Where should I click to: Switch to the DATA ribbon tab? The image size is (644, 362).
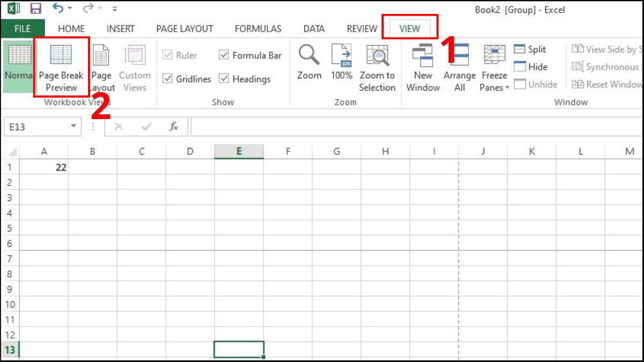pos(314,28)
